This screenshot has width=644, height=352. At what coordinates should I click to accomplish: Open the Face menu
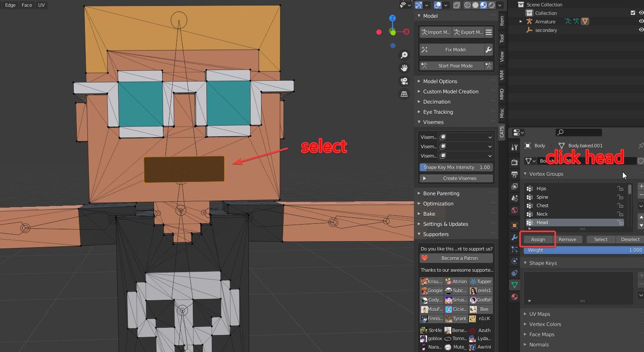(27, 5)
